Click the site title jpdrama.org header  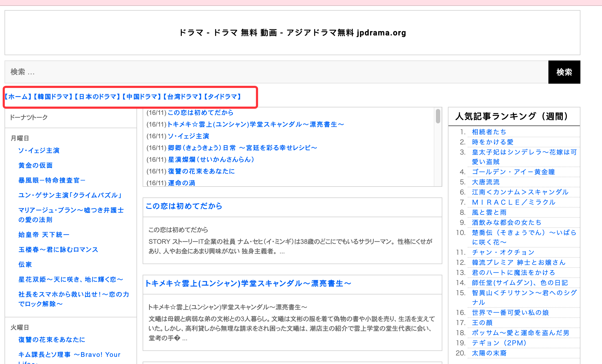[292, 33]
